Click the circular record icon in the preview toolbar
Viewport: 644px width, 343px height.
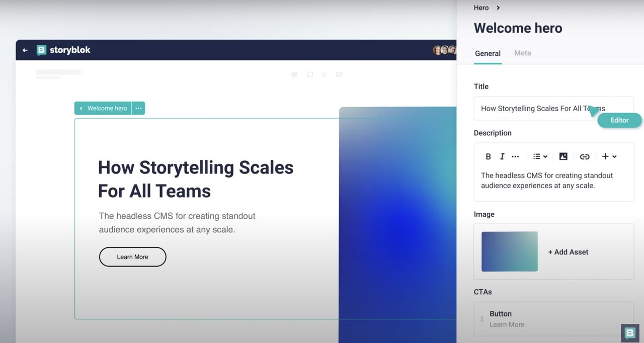294,74
